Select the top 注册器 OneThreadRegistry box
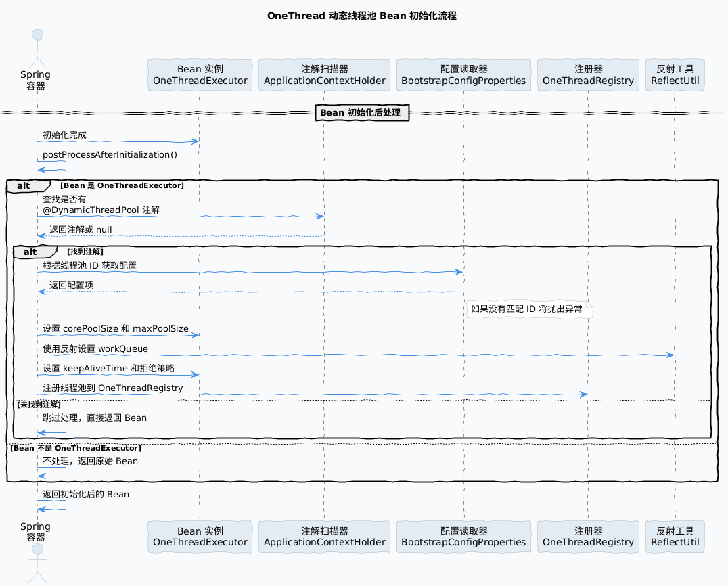Viewport: 728px width, 586px height. [588, 74]
